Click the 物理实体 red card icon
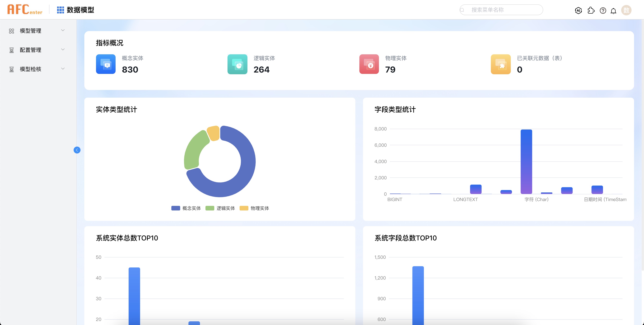Viewport: 644px width, 325px height. tap(369, 64)
